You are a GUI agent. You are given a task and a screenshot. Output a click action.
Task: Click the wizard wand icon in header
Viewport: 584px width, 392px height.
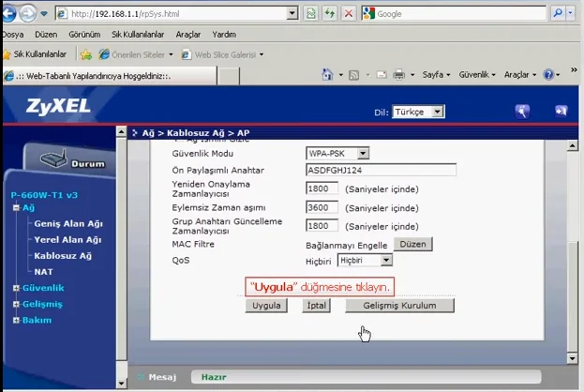click(522, 112)
